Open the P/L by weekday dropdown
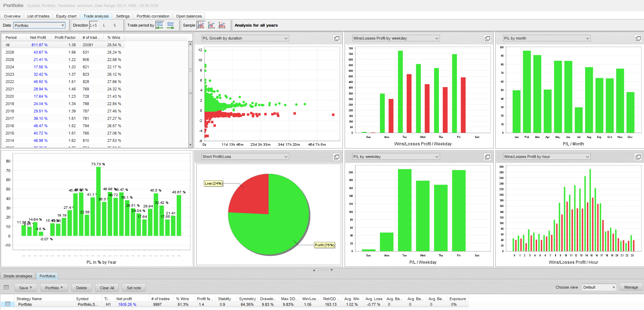This screenshot has width=644, height=310. tap(396, 157)
